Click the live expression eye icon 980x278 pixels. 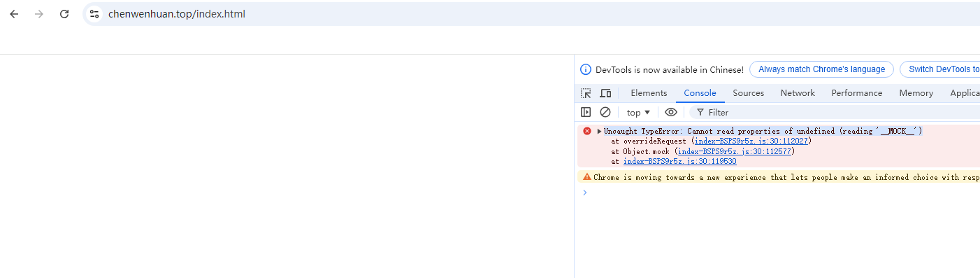671,112
